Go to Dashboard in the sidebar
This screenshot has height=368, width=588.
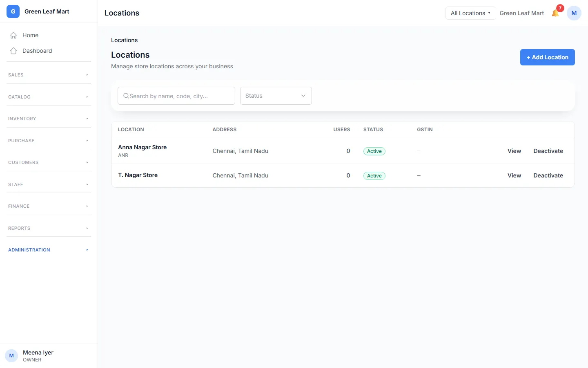49,51
